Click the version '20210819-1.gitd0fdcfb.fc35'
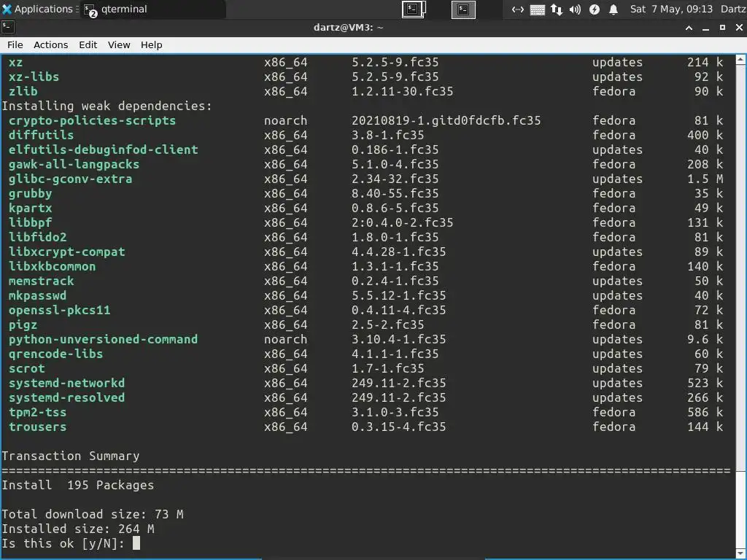 [x=446, y=120]
